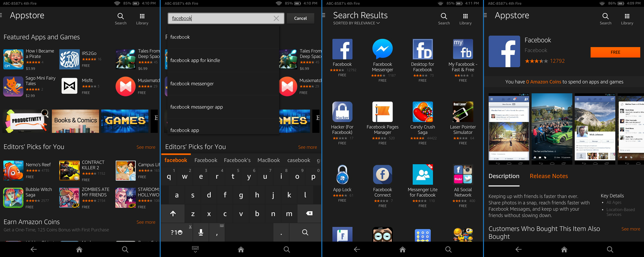Pick the 'facebook app' search suggestion

point(223,129)
